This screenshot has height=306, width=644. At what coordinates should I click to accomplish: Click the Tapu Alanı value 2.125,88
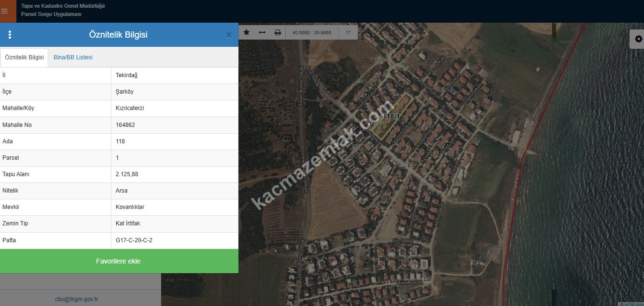127,174
